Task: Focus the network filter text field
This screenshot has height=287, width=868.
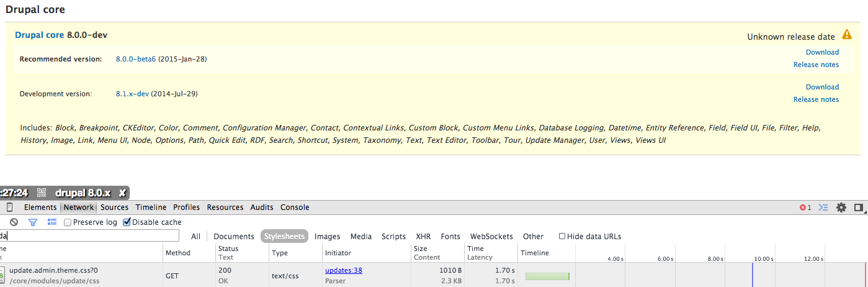Action: click(x=89, y=236)
